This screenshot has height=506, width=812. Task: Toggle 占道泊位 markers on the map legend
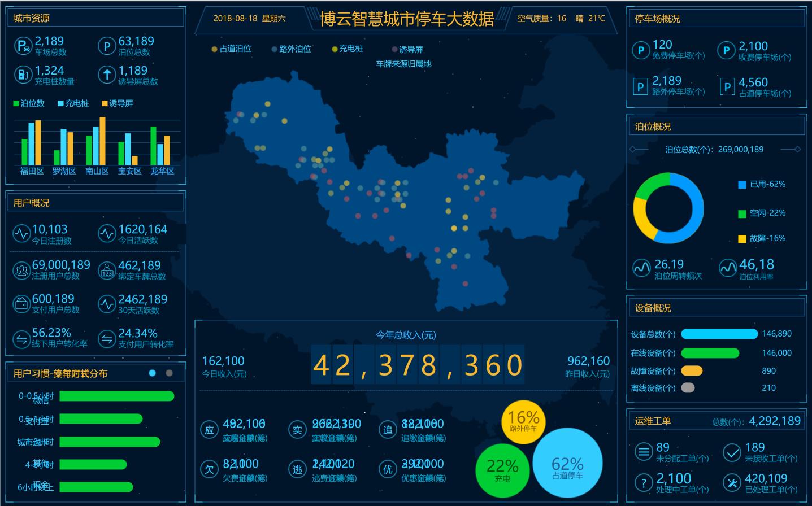[x=213, y=49]
